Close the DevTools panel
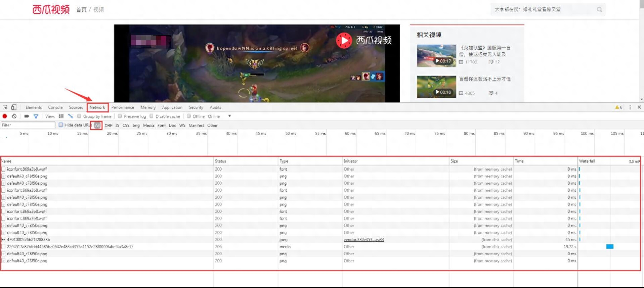 pyautogui.click(x=639, y=107)
